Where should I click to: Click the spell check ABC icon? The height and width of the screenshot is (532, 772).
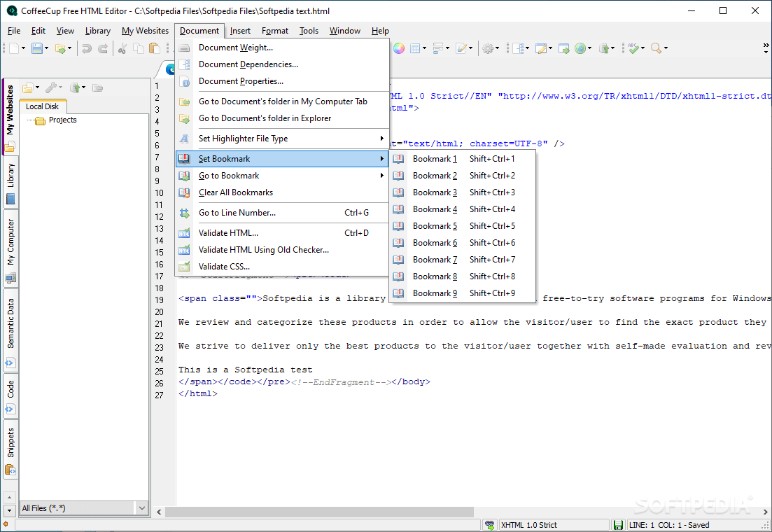pos(633,48)
